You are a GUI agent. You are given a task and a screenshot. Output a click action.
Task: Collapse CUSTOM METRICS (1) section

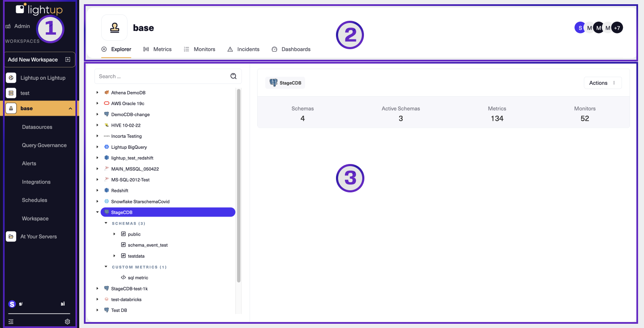click(x=106, y=267)
